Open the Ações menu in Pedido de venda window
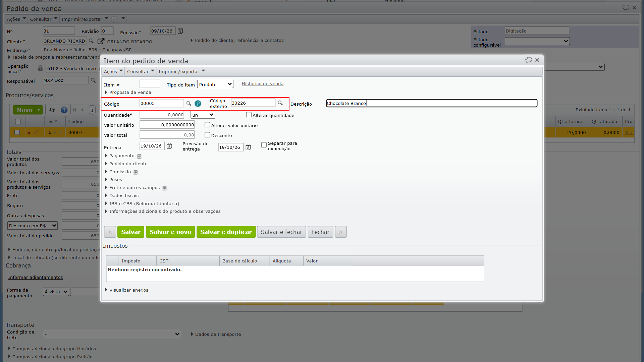Viewport: 644px width, 362px height. point(16,19)
